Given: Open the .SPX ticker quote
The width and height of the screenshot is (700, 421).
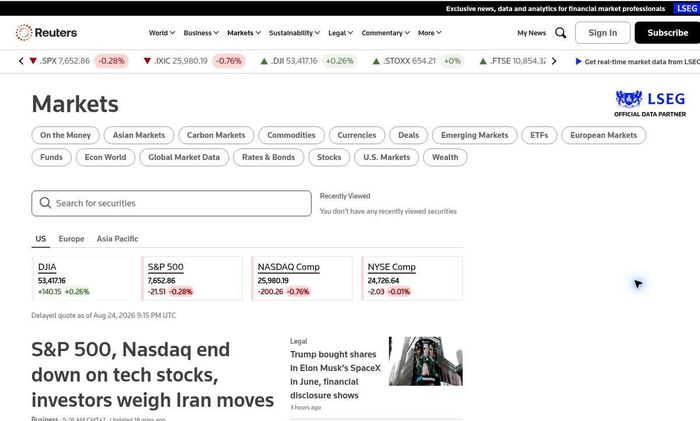Looking at the screenshot, I should 79,61.
